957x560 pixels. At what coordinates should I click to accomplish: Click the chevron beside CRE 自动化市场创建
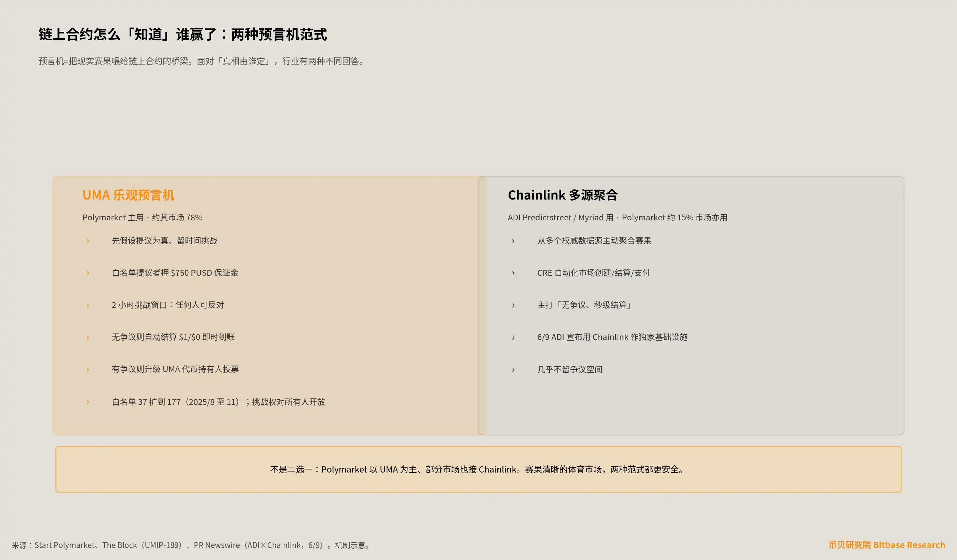click(513, 273)
